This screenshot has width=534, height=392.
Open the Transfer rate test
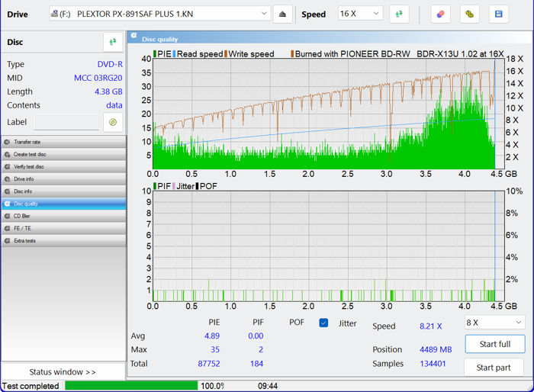[x=63, y=142]
